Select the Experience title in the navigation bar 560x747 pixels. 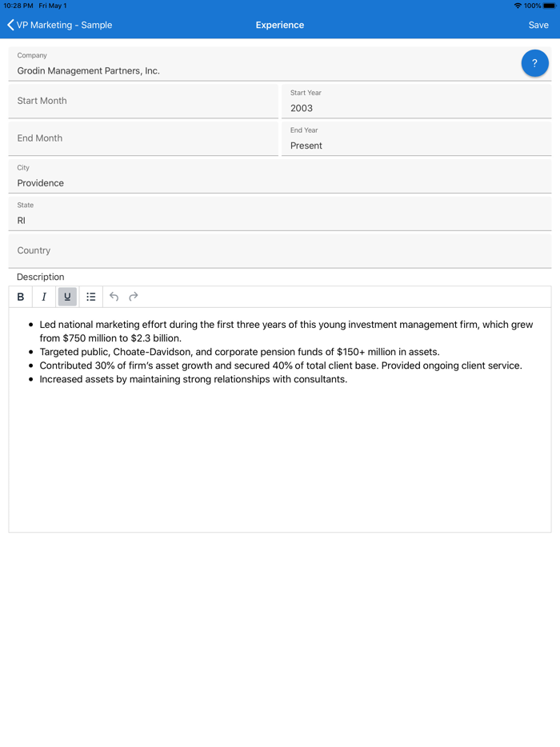click(279, 25)
